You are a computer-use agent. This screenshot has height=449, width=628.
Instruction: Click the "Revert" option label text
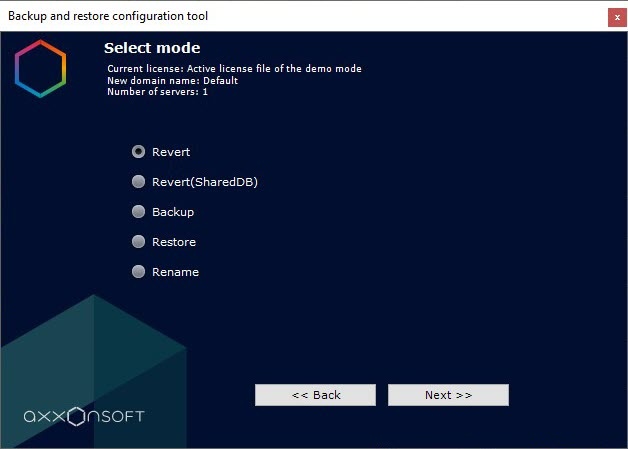click(x=171, y=152)
